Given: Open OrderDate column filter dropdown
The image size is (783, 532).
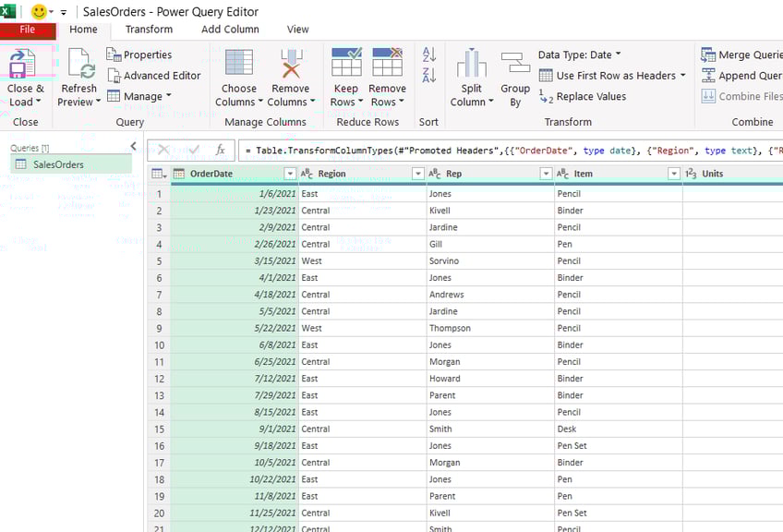Looking at the screenshot, I should coord(290,174).
